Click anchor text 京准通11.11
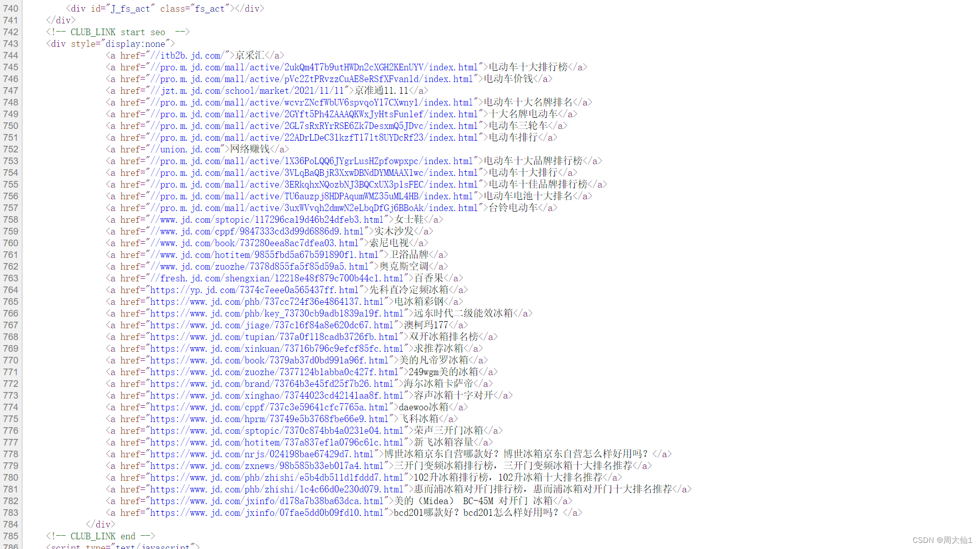 (382, 91)
